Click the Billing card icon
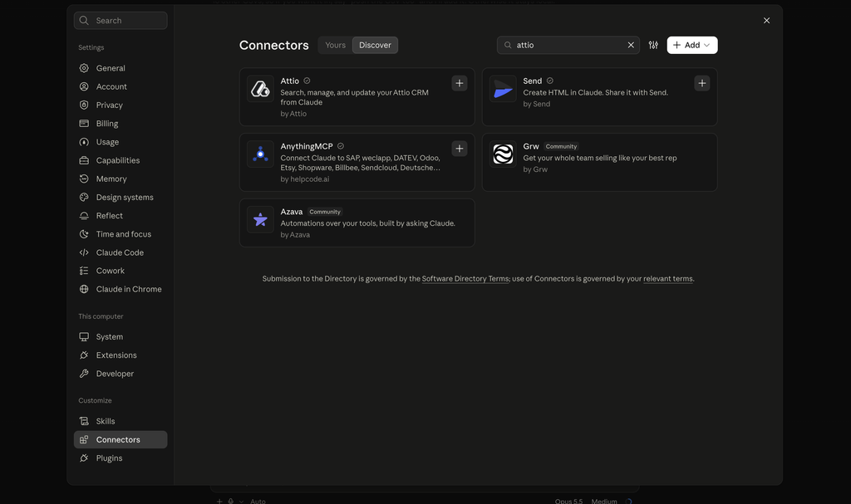Image resolution: width=851 pixels, height=504 pixels. 84,124
